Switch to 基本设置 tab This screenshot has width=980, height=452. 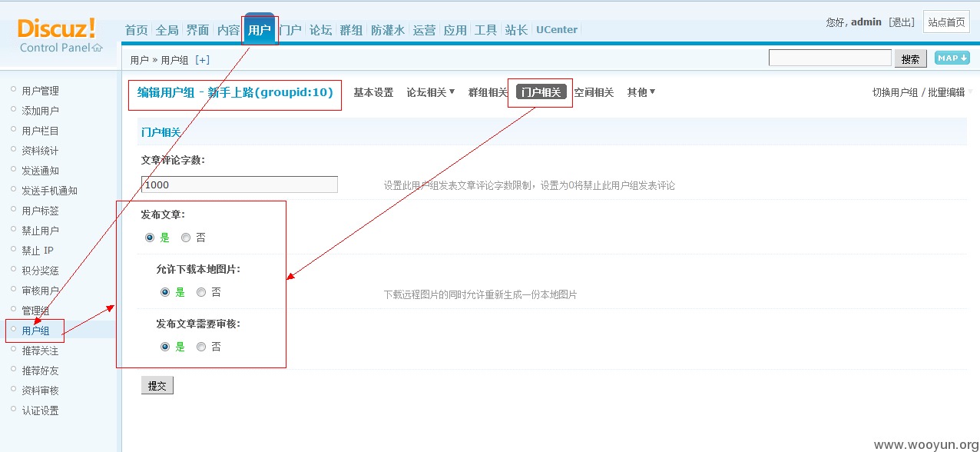(x=373, y=92)
